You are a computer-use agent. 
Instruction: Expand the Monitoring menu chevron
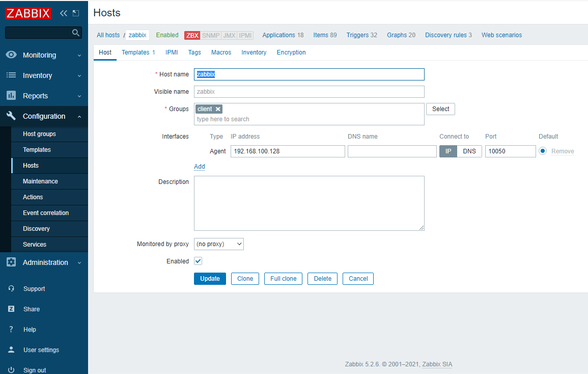point(79,55)
